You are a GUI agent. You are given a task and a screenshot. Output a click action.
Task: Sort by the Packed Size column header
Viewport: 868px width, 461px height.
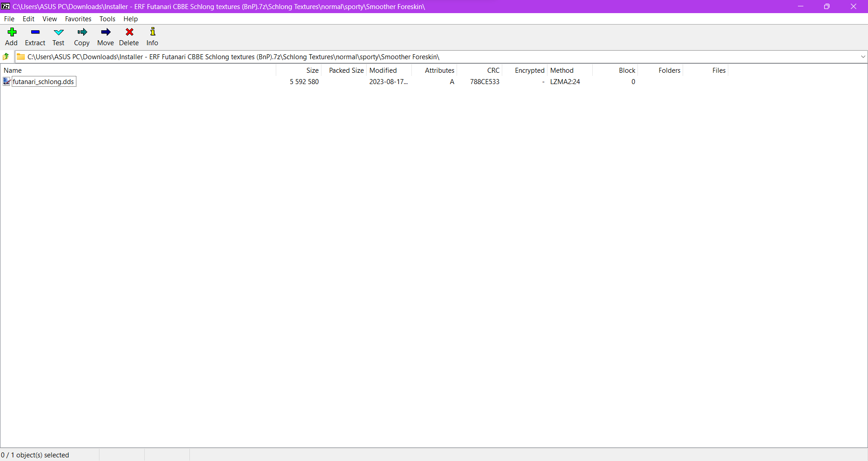[x=344, y=71]
